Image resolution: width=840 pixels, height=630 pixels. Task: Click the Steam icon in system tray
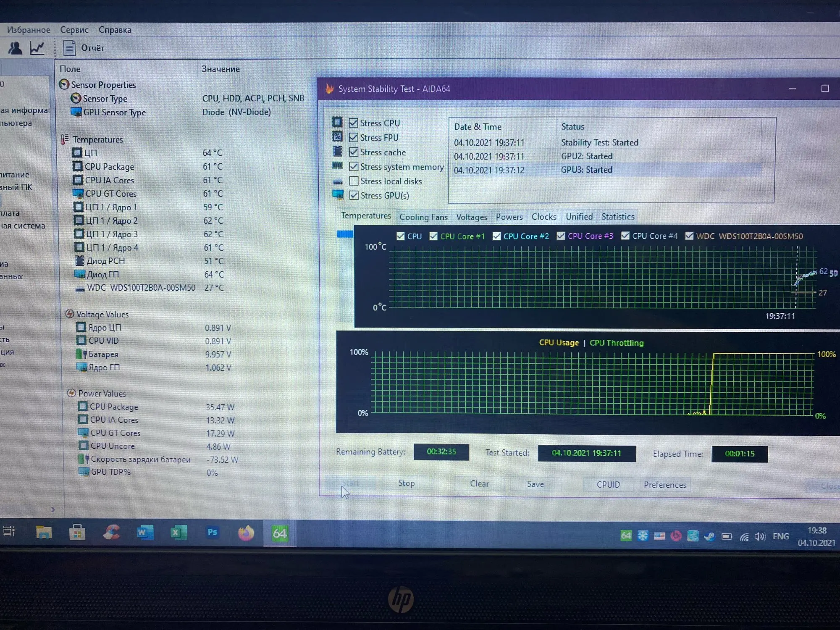[709, 536]
